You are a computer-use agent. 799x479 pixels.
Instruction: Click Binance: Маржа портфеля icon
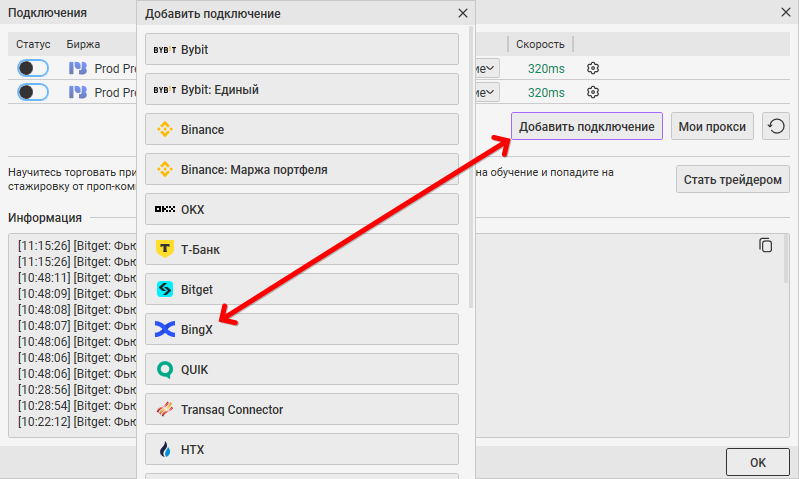(165, 170)
